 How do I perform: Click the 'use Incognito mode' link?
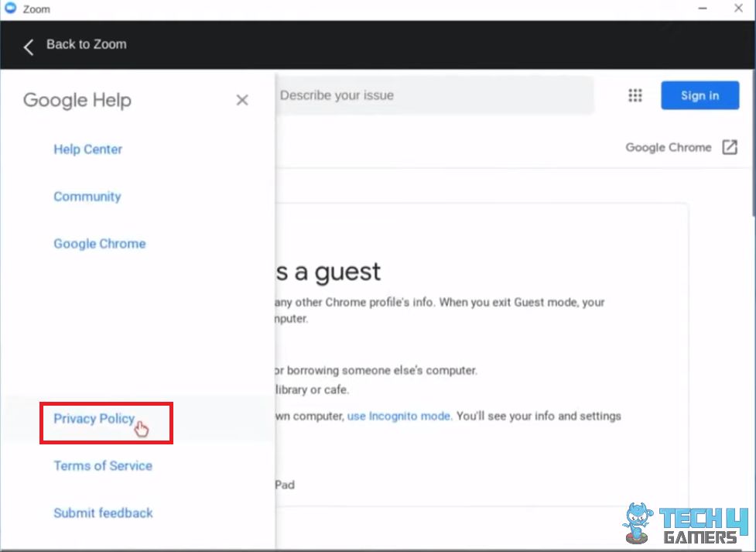tap(400, 416)
